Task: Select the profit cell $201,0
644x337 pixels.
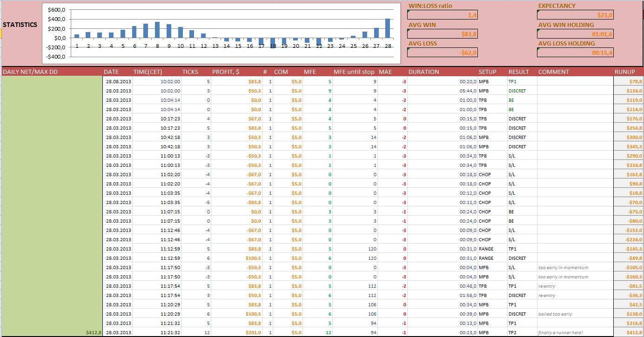Action: (x=236, y=332)
